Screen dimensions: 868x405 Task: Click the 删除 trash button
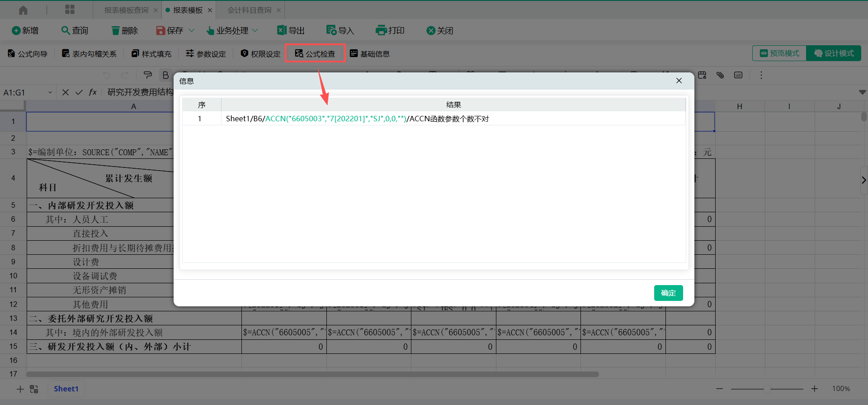click(124, 30)
